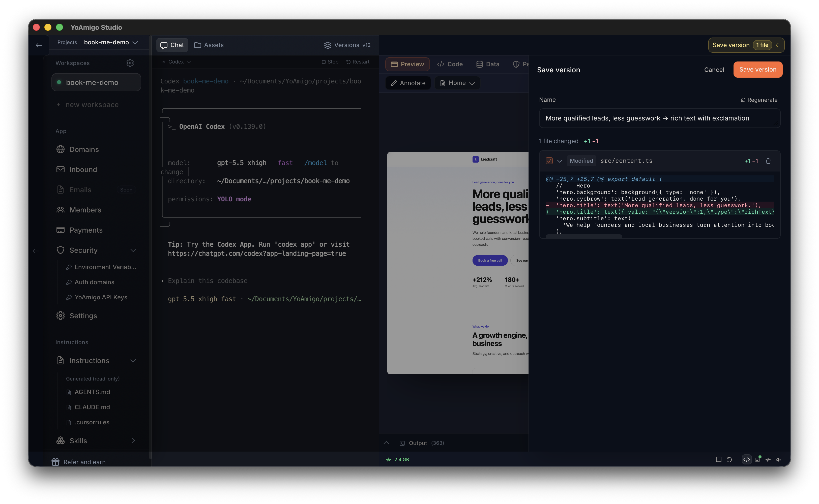Click the book-me-demo link in Codex header
The height and width of the screenshot is (504, 819).
coord(206,81)
